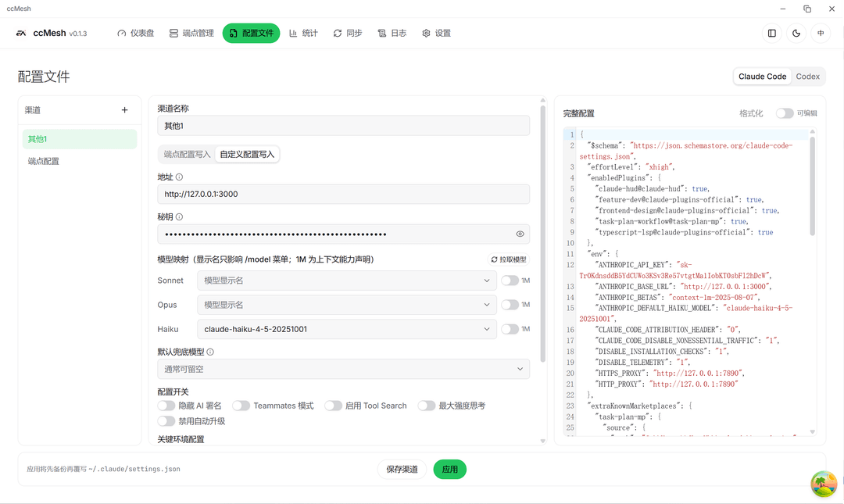844x504 pixels.
Task: Switch to dark mode with moon icon
Action: (796, 34)
